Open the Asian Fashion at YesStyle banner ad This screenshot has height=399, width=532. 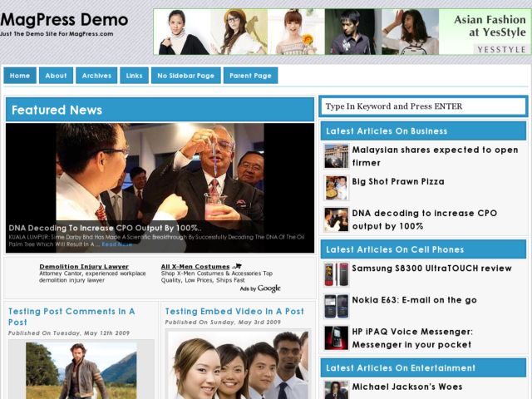[x=342, y=32]
